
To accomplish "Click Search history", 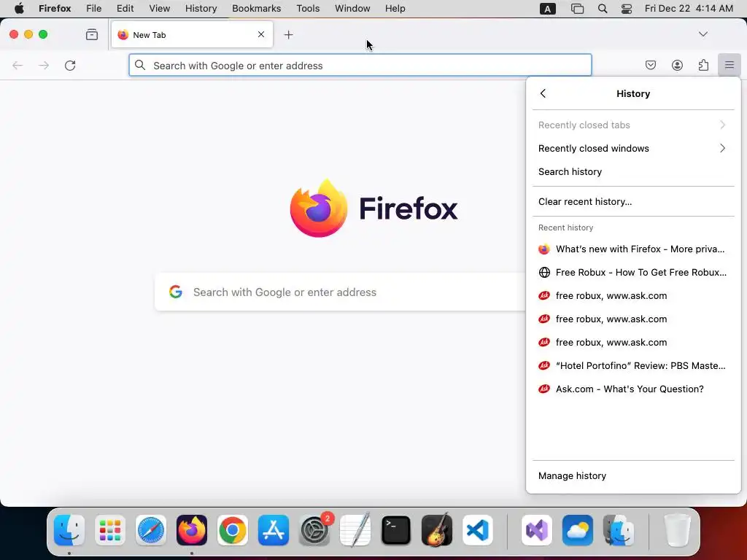I will tap(633, 171).
